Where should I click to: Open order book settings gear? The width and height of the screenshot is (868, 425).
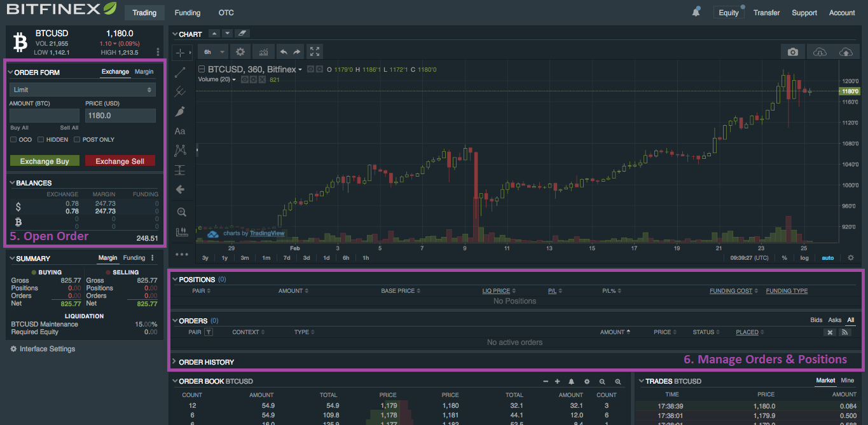coord(587,382)
